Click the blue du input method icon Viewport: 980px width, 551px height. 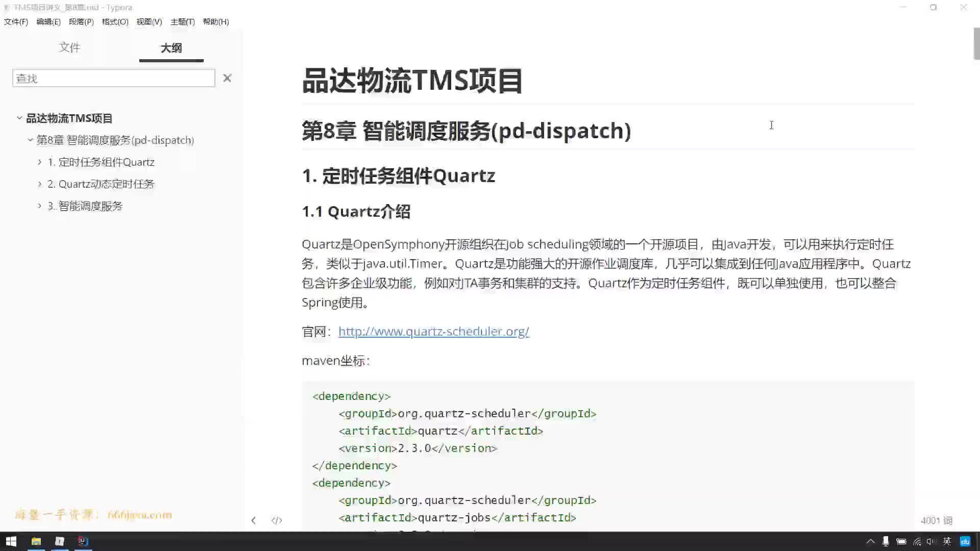(965, 542)
